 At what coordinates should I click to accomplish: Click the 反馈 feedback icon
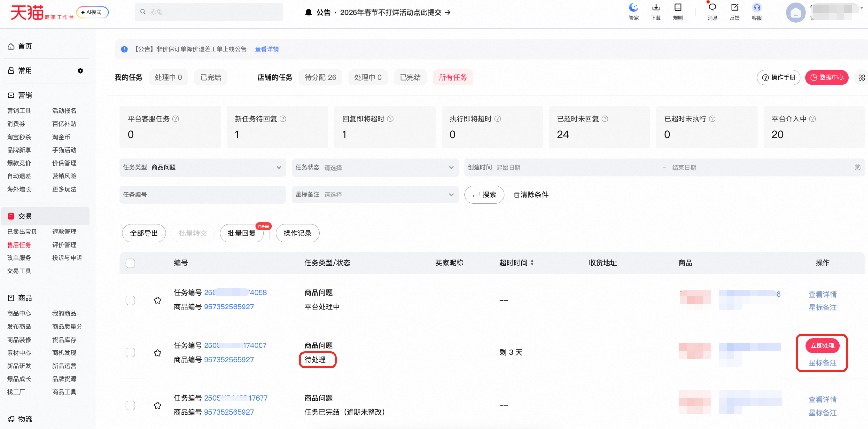pos(734,11)
